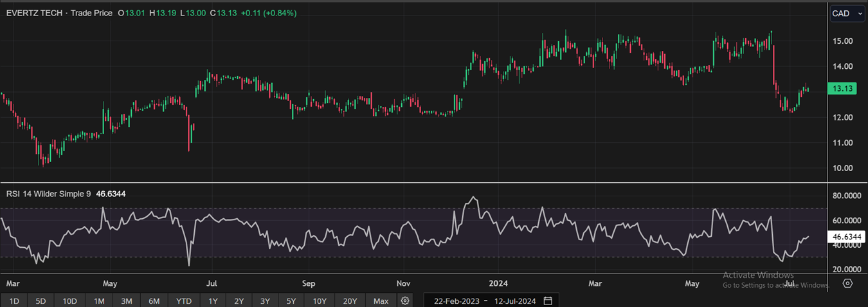Screen dimensions: 868x307
Task: Open the time range settings gear
Action: (x=404, y=301)
